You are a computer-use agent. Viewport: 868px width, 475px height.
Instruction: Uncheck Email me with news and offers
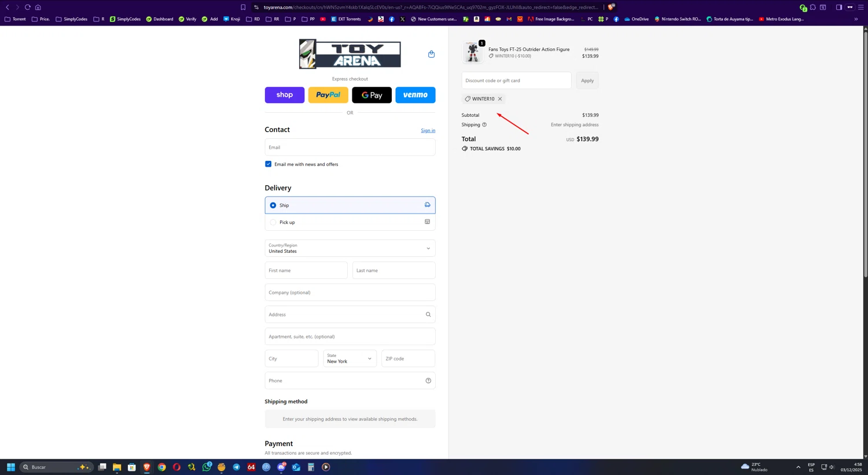coord(268,164)
